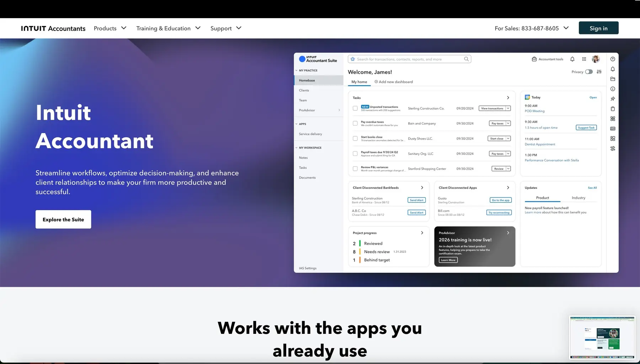The width and height of the screenshot is (640, 364).
Task: Expand the ProAdvisor sidebar chevron
Action: (x=339, y=110)
